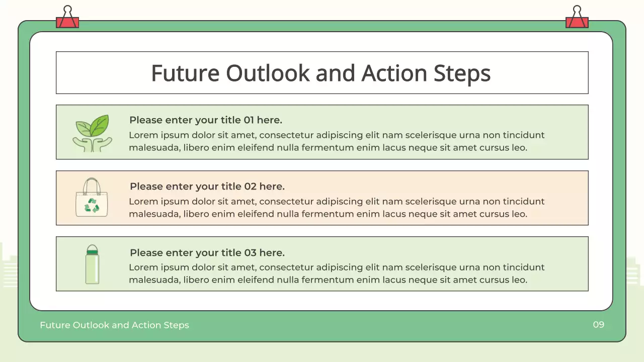The image size is (644, 362).
Task: Select 'Please enter your title 03 here' text
Action: tap(207, 253)
